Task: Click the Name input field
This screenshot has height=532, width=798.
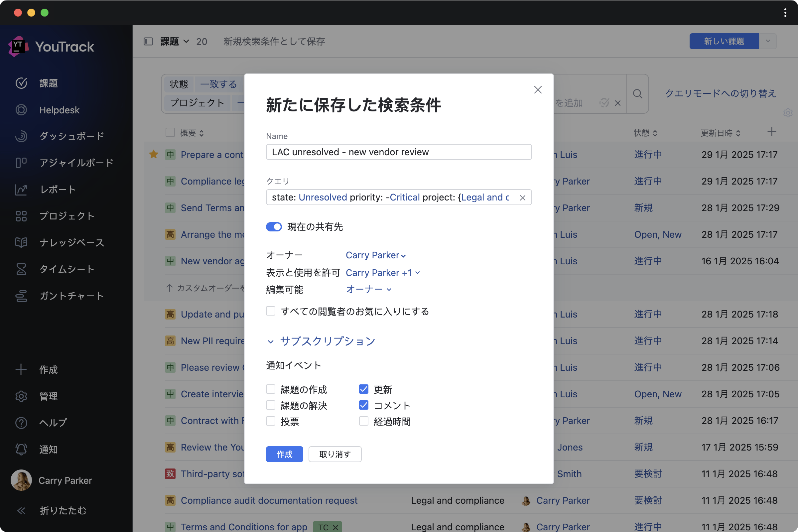Action: click(398, 152)
